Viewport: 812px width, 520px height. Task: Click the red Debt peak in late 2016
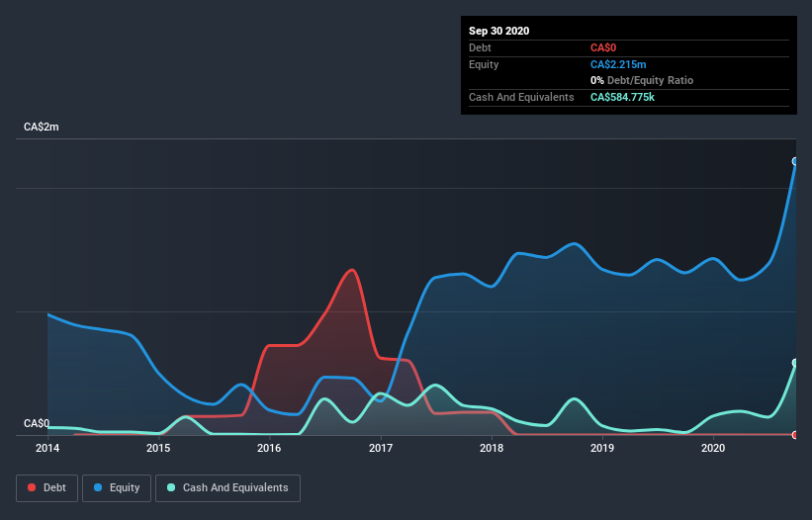352,270
